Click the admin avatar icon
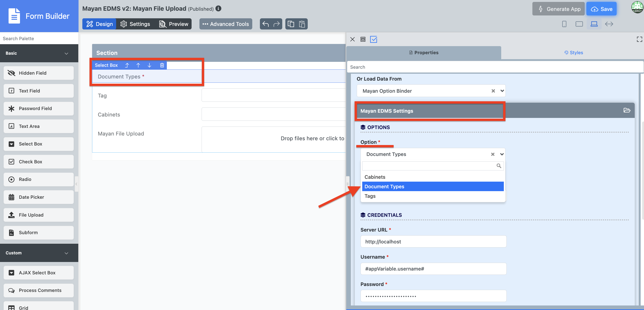The image size is (644, 310). pos(637,7)
